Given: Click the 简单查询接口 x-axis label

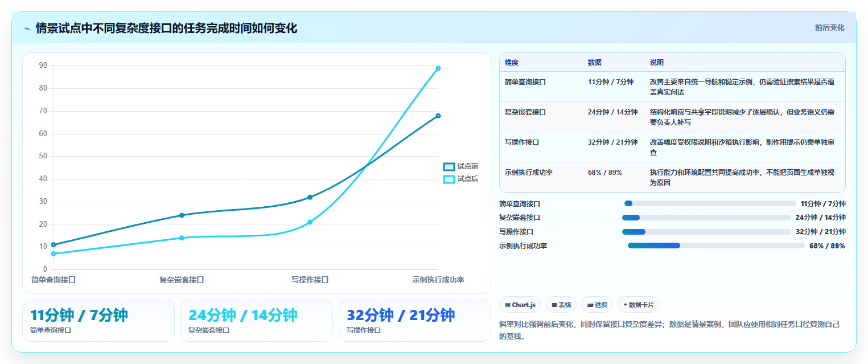Looking at the screenshot, I should 54,280.
